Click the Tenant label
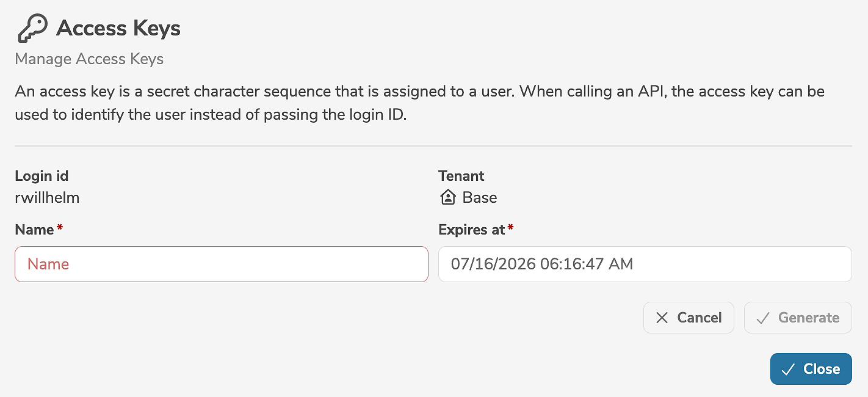The height and width of the screenshot is (397, 868). [461, 176]
